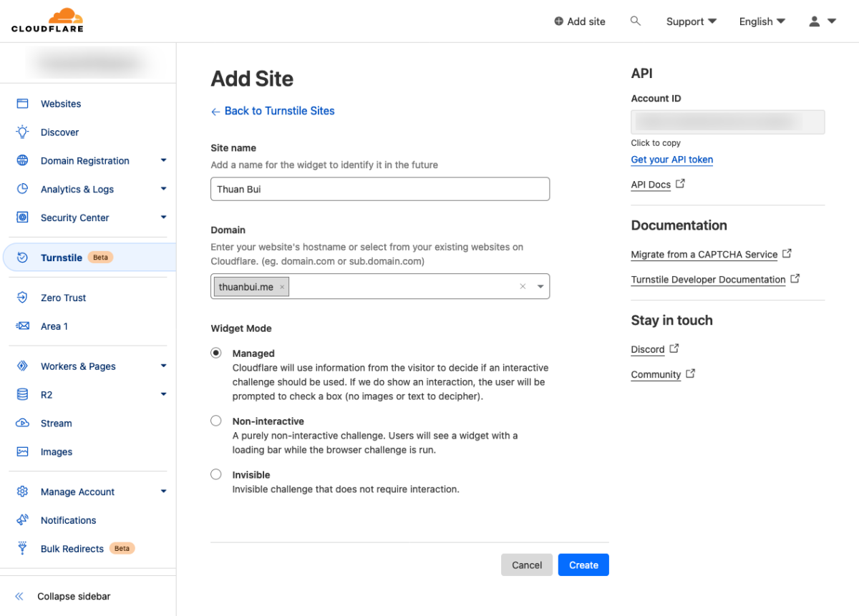Select the Invisible widget mode

pyautogui.click(x=216, y=474)
